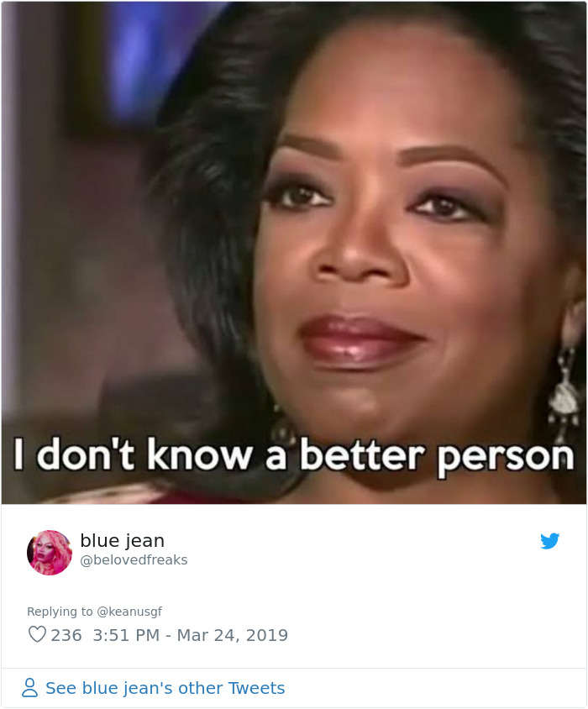
Task: Follow "See blue jean's other Tweets" link
Action: pyautogui.click(x=165, y=688)
